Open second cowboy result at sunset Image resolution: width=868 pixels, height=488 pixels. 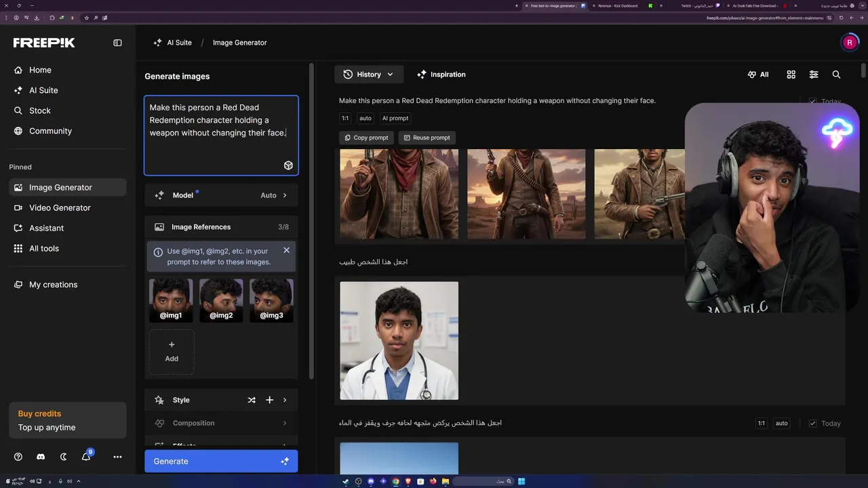tap(526, 194)
